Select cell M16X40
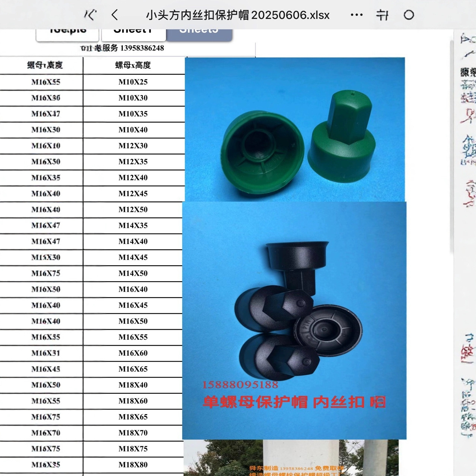 click(133, 289)
